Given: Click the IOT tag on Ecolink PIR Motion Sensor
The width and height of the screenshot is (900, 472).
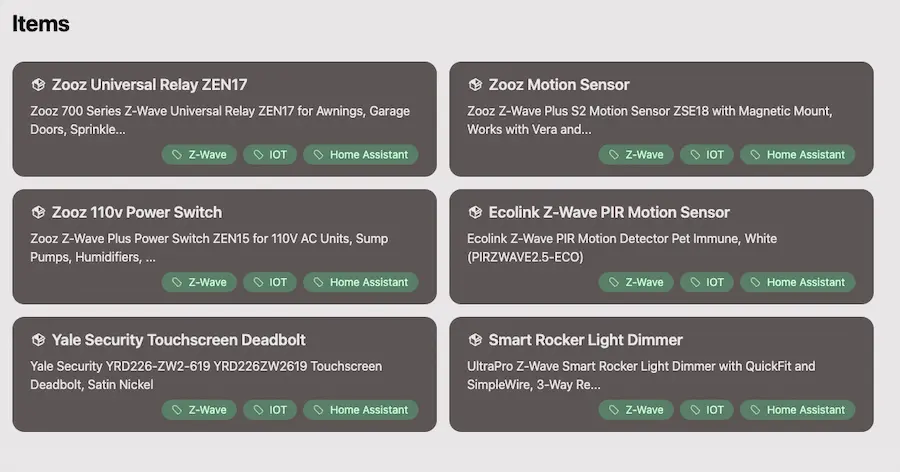Looking at the screenshot, I should pos(707,282).
